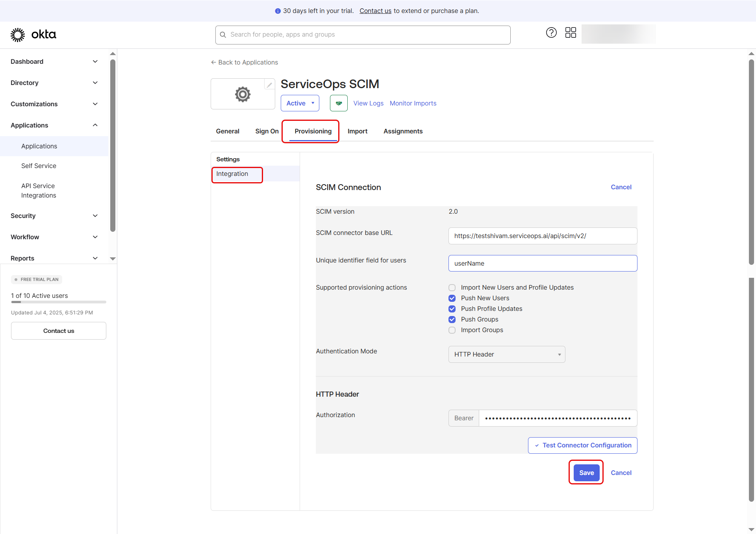This screenshot has height=534, width=756.
Task: Click the edit pencil on app logo
Action: [x=269, y=85]
